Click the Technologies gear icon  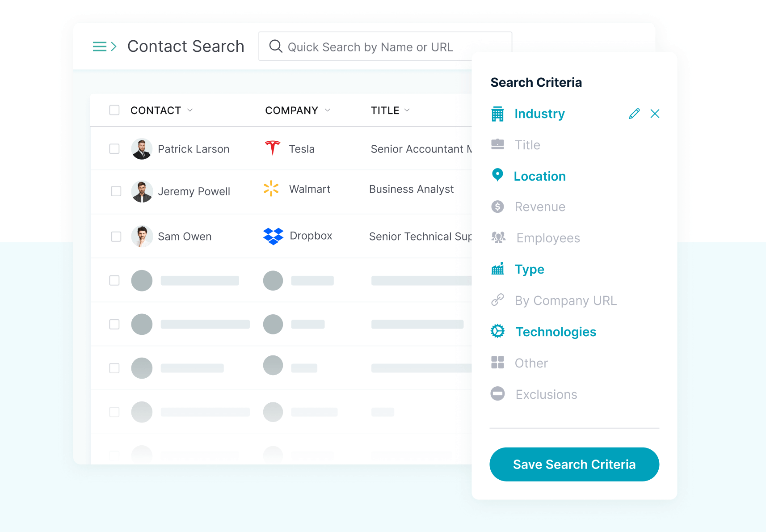[x=497, y=331]
